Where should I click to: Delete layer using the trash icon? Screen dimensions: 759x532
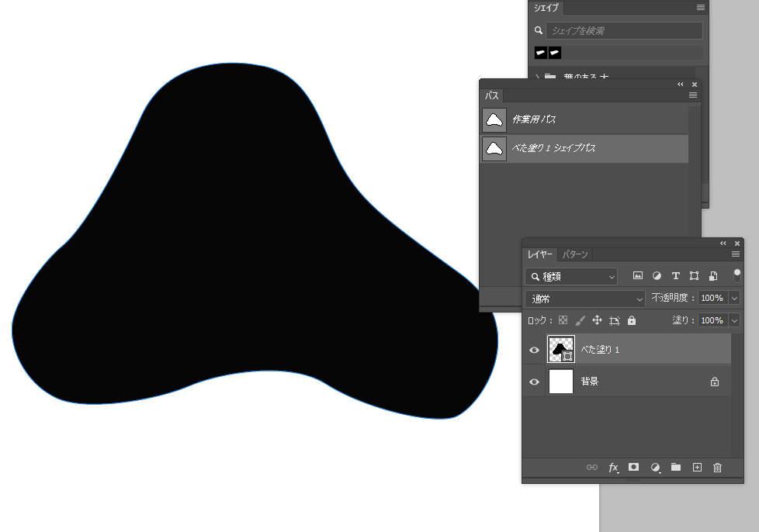[717, 468]
